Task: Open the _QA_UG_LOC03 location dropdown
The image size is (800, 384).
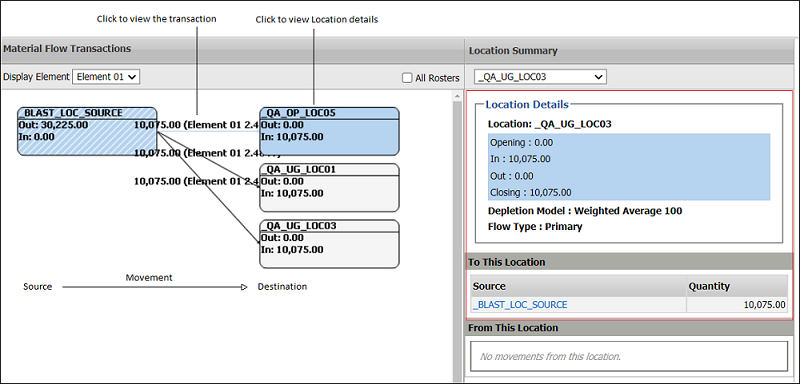Action: [x=540, y=78]
